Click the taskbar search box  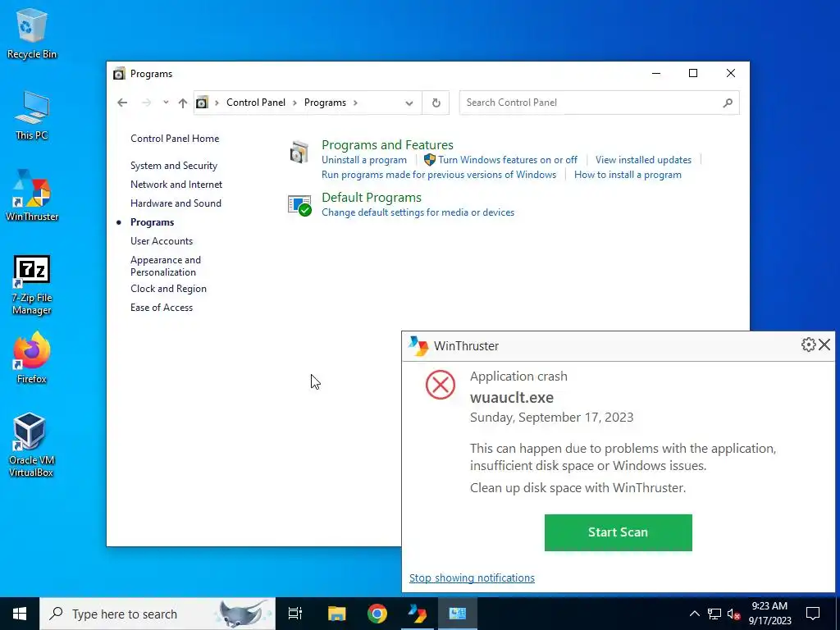(157, 614)
